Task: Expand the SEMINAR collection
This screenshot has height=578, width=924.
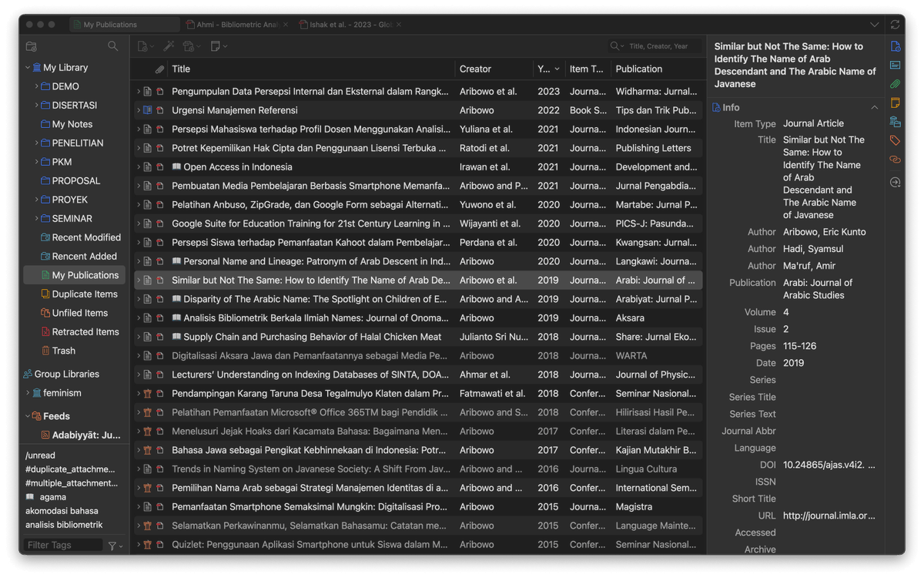Action: click(36, 219)
